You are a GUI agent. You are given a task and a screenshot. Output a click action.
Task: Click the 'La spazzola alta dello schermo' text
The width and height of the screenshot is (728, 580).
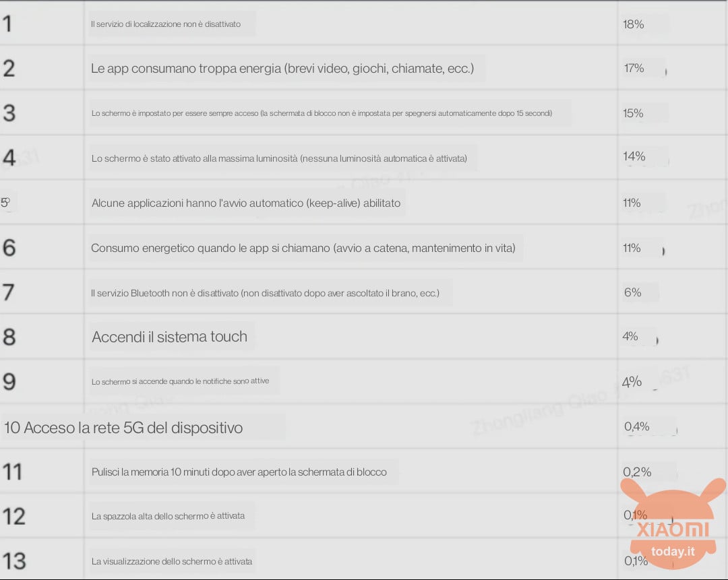pos(168,516)
